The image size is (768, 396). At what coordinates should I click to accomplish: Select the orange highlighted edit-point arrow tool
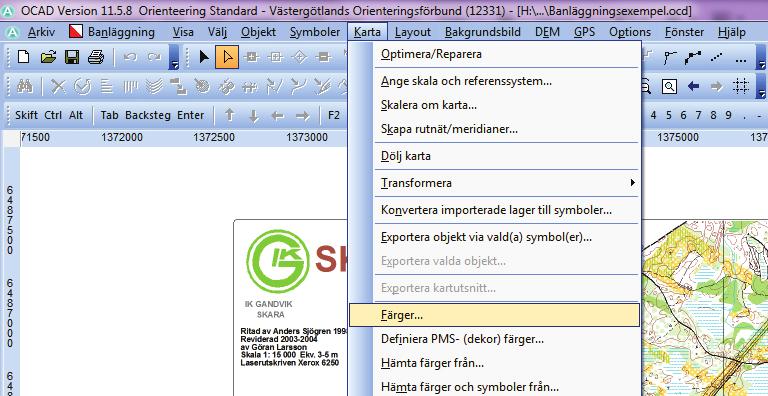coord(227,57)
